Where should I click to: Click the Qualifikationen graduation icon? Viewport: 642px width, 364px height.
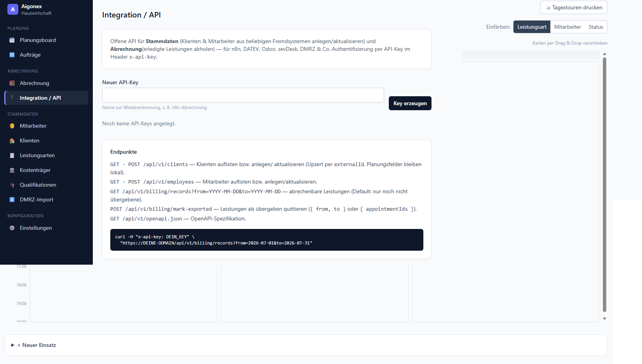12,185
